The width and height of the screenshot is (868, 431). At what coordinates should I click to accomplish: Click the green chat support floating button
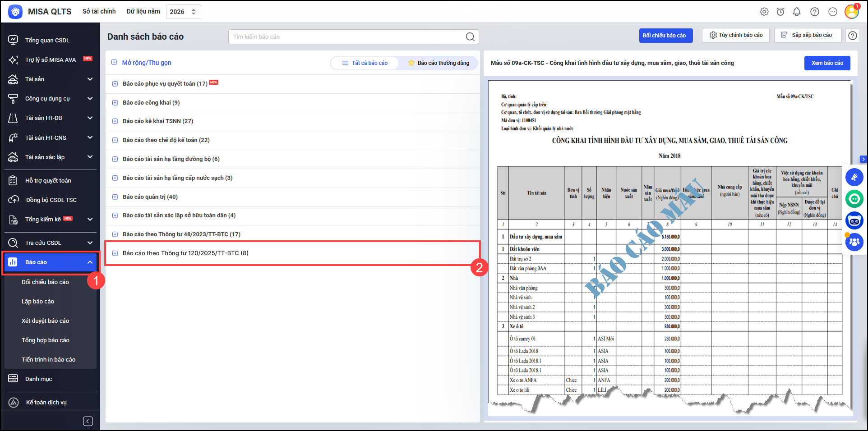coord(854,199)
